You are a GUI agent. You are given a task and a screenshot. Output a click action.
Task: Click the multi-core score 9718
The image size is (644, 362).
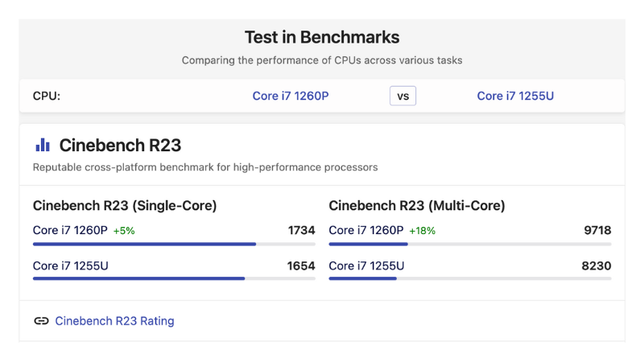pos(597,231)
